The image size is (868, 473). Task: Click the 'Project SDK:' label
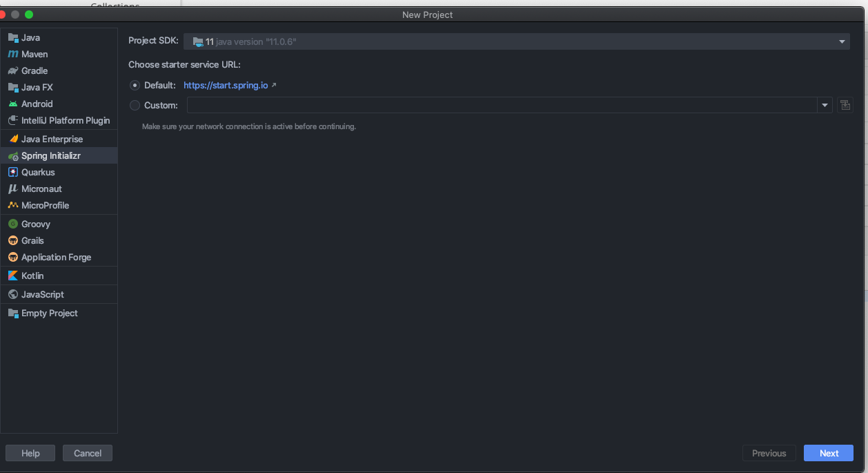pyautogui.click(x=153, y=41)
